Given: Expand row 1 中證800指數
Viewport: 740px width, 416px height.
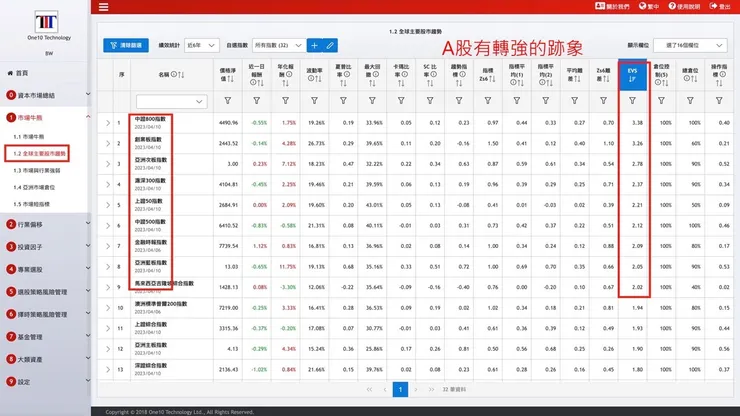Looking at the screenshot, I should click(x=108, y=123).
